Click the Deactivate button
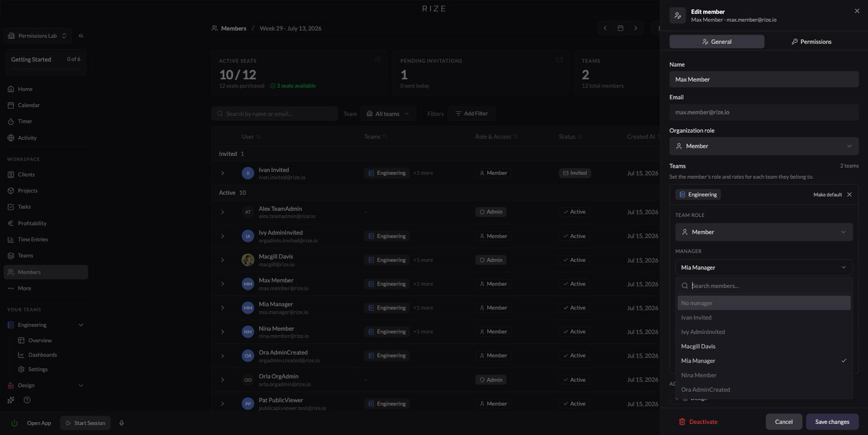The height and width of the screenshot is (435, 868). point(698,422)
